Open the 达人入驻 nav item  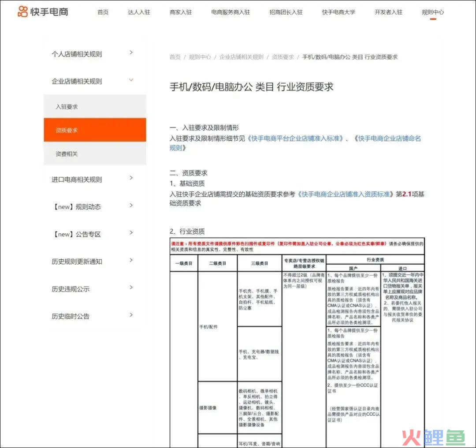(x=139, y=12)
